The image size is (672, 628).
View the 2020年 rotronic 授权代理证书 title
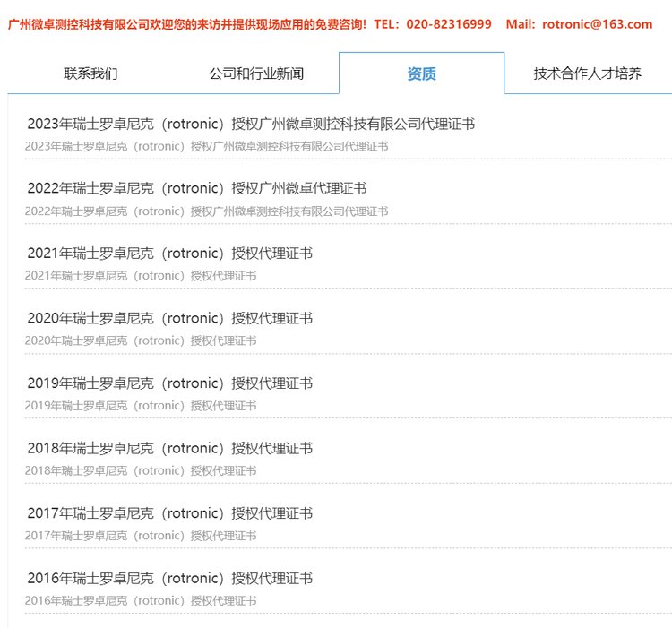pyautogui.click(x=170, y=318)
